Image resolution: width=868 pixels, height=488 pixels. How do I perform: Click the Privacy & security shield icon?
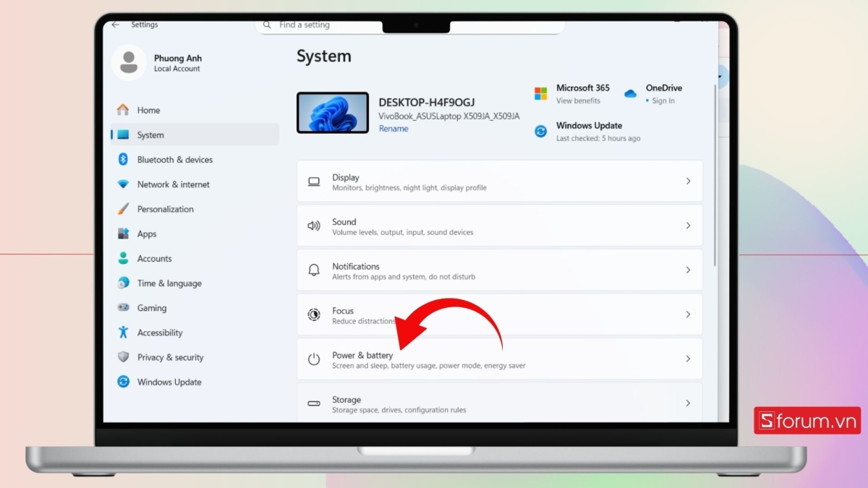pos(123,357)
